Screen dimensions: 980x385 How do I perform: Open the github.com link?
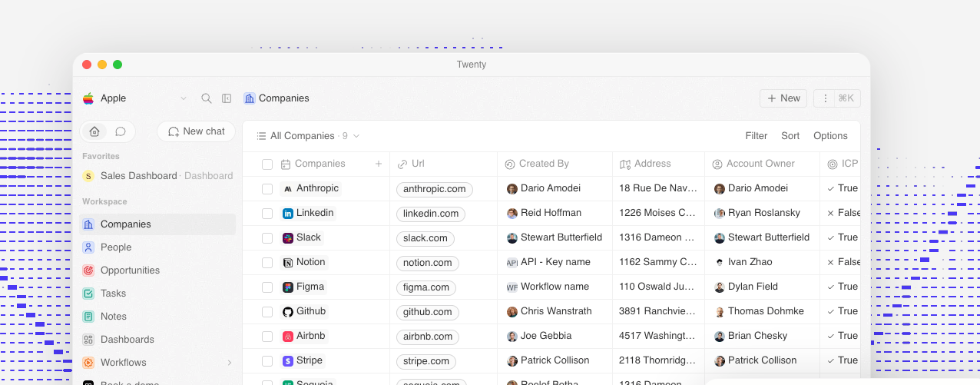pyautogui.click(x=428, y=312)
